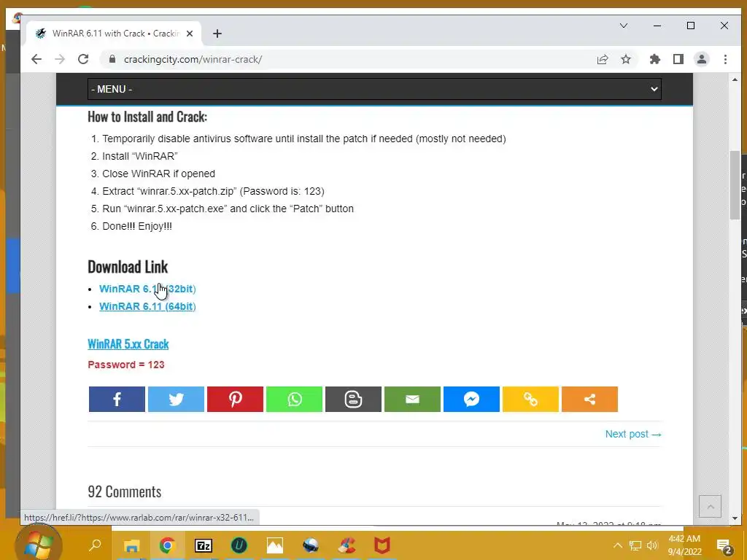Click the address bar URL
The image size is (747, 560).
(x=193, y=59)
